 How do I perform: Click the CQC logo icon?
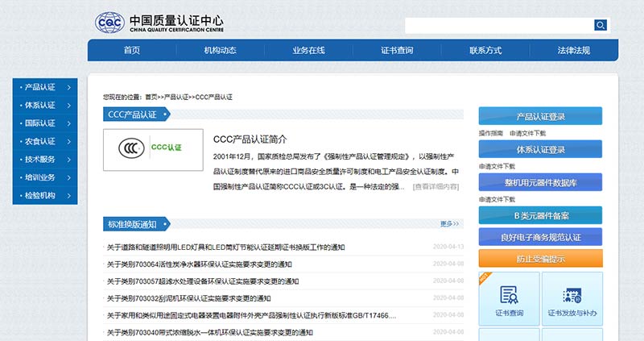click(x=109, y=23)
